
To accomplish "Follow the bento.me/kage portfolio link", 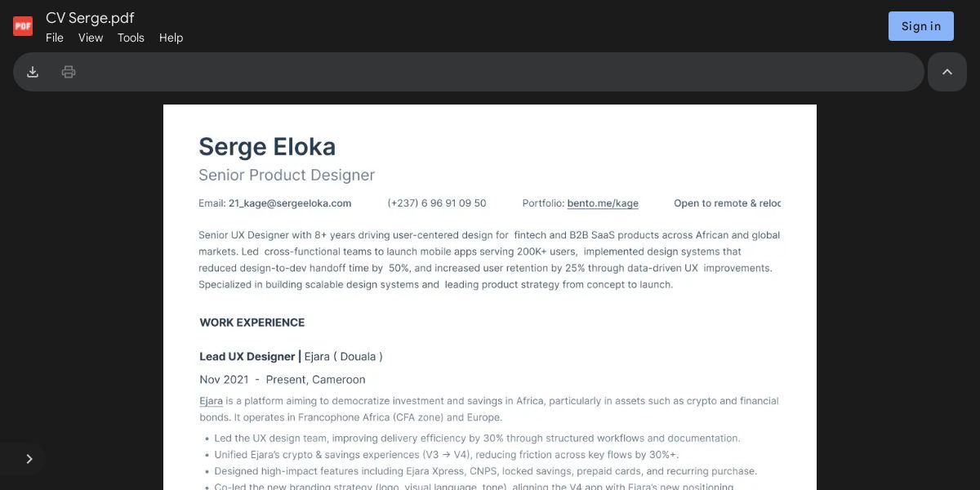I will 603,203.
